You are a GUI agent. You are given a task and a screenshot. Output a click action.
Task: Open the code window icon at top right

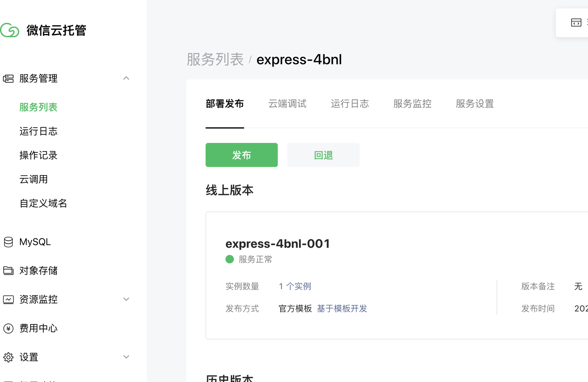click(x=576, y=22)
